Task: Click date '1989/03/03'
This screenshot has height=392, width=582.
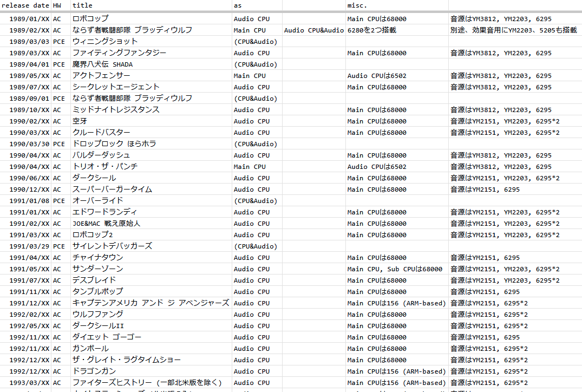Action: (x=29, y=42)
